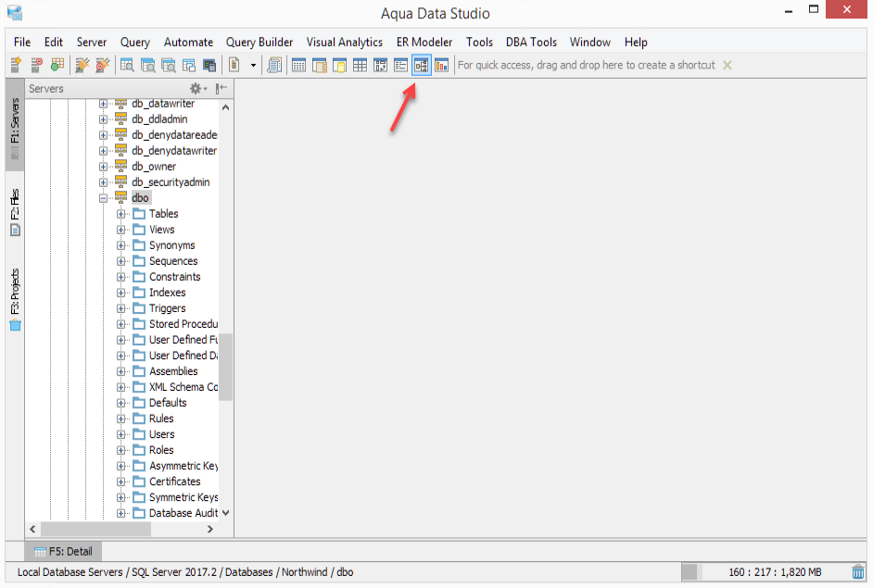This screenshot has width=873, height=588.
Task: Click the Unregister Server icon with red minus
Action: click(x=37, y=65)
